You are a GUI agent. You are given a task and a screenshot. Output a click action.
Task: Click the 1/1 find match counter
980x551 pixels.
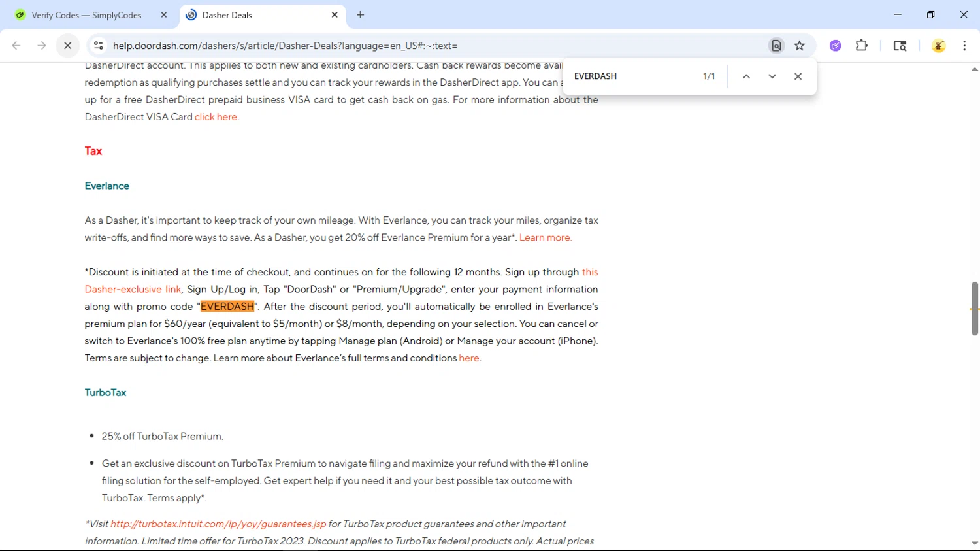[x=709, y=76]
